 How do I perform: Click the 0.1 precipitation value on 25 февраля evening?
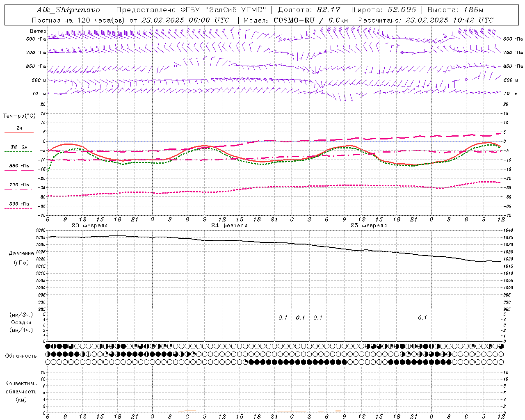click(x=422, y=317)
